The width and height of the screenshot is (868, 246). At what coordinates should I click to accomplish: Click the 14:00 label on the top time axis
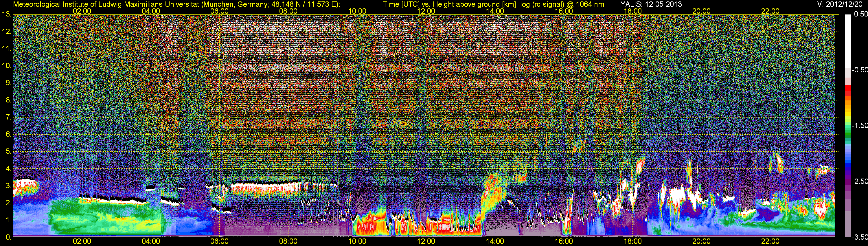click(495, 11)
